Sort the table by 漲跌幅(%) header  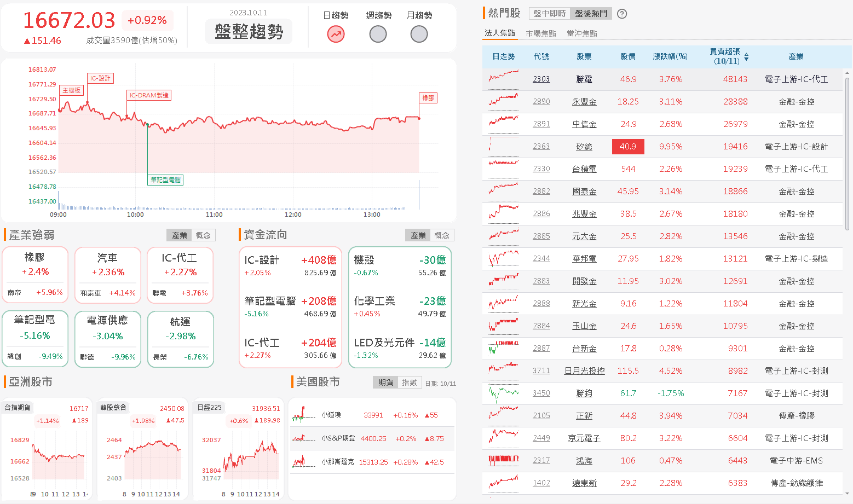pos(670,57)
